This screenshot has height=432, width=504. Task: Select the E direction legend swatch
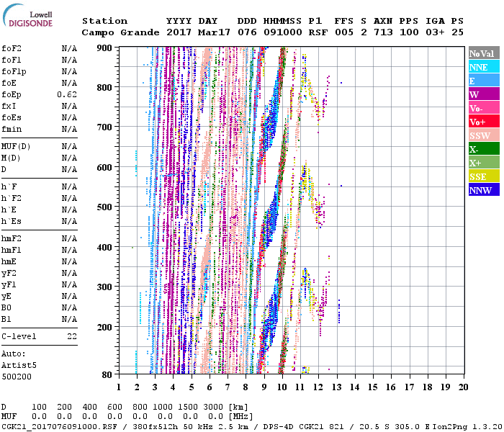point(484,81)
